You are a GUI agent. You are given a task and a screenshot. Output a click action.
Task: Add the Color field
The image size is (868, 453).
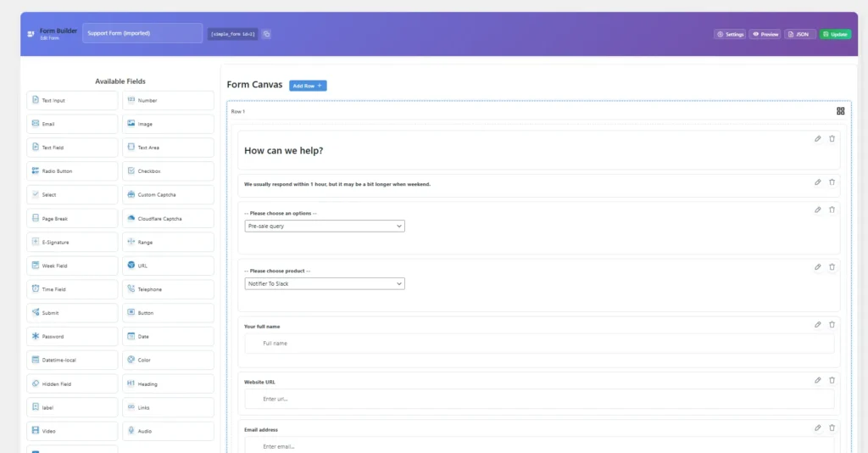pos(169,360)
